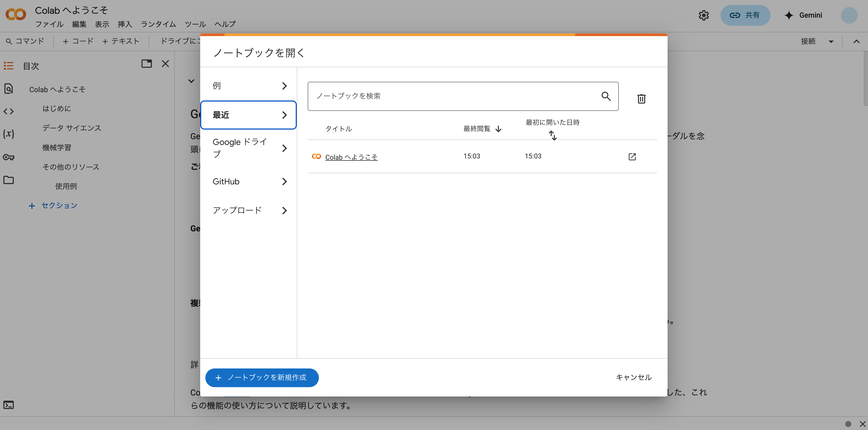
Task: Click the 共有 share button
Action: (x=745, y=15)
